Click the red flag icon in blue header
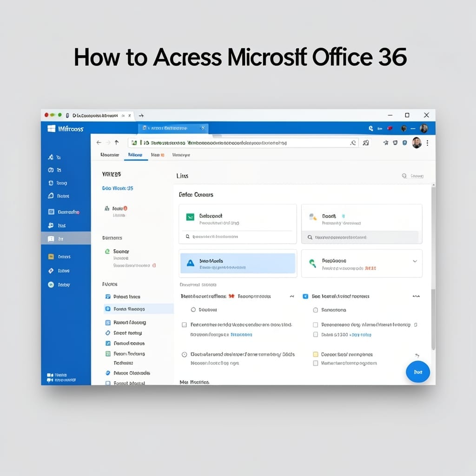The width and height of the screenshot is (476, 476). tap(390, 128)
